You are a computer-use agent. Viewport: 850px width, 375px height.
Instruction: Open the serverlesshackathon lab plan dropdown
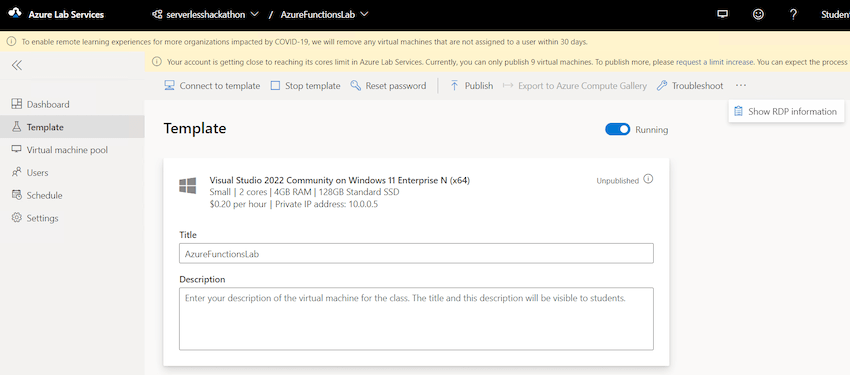[x=206, y=15]
